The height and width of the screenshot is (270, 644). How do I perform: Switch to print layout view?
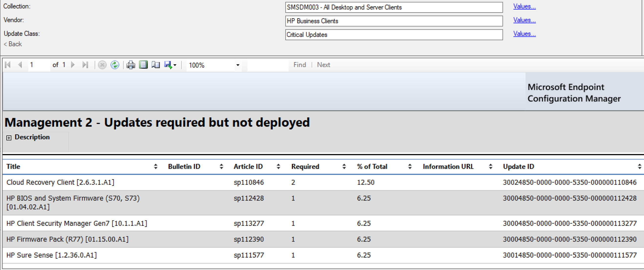[x=143, y=65]
